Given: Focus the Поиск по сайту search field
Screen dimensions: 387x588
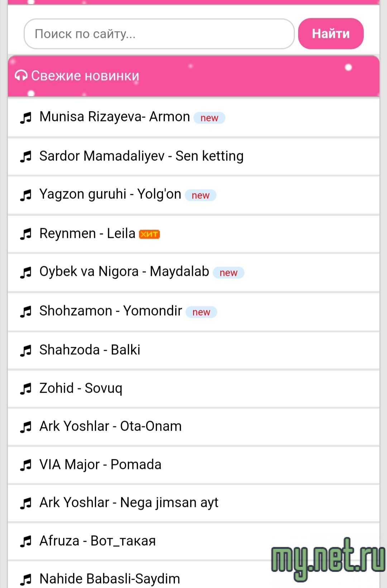Looking at the screenshot, I should click(159, 34).
